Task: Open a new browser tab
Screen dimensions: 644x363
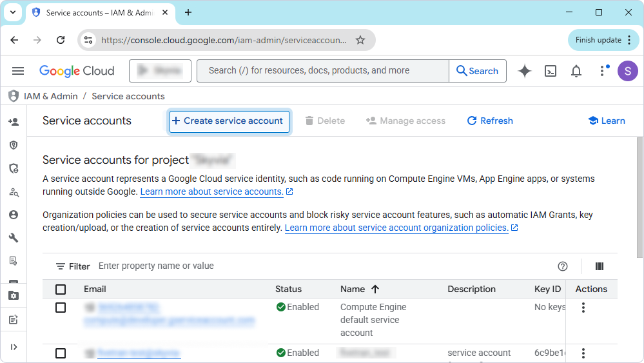Action: pos(188,13)
